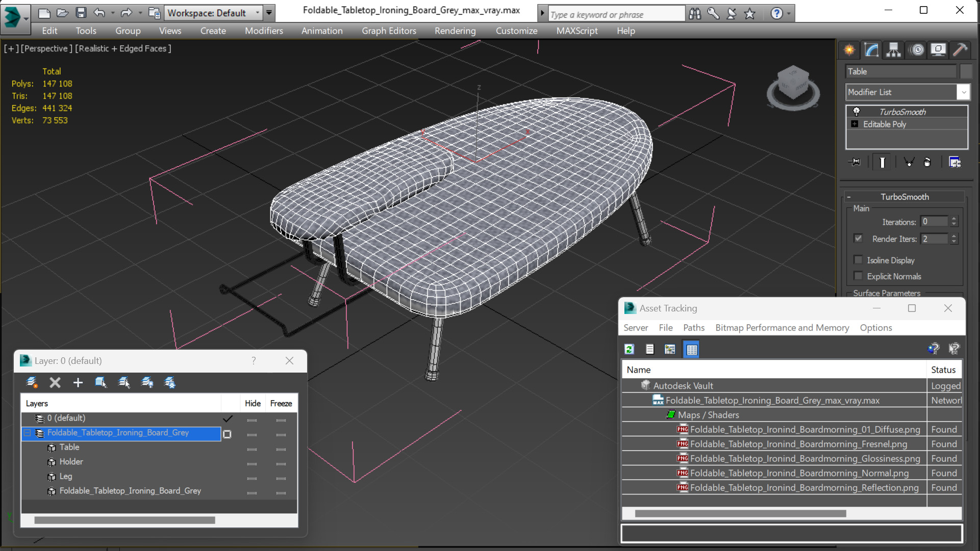Open undo history dropdown arrow
The image size is (980, 551).
point(112,13)
